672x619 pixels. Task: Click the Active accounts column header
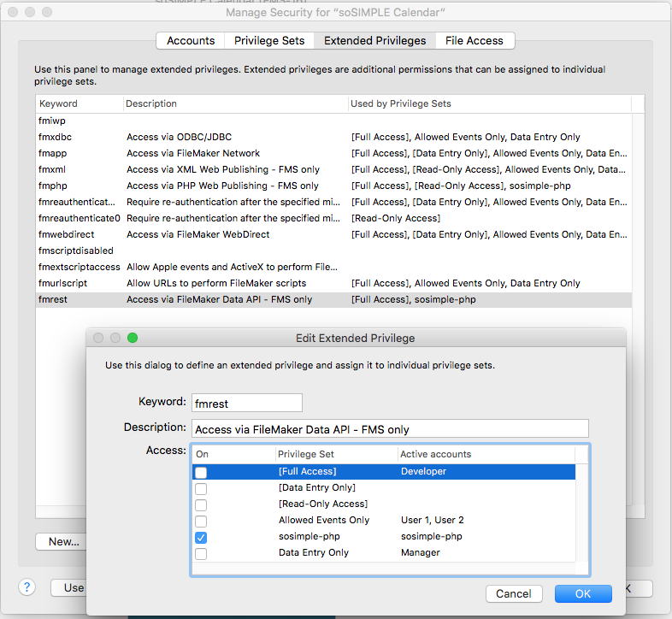(486, 454)
